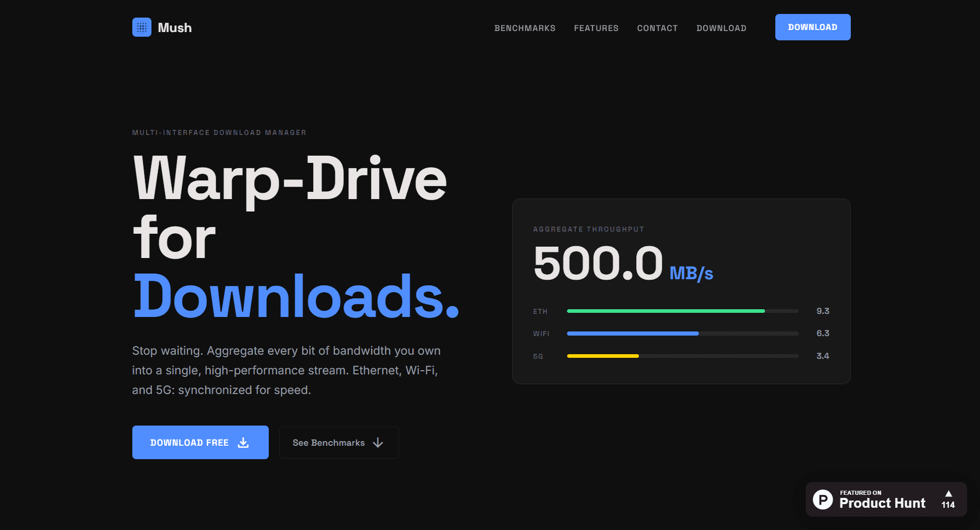Click the ETH value 9.3
Viewport: 980px width, 530px height.
click(822, 311)
